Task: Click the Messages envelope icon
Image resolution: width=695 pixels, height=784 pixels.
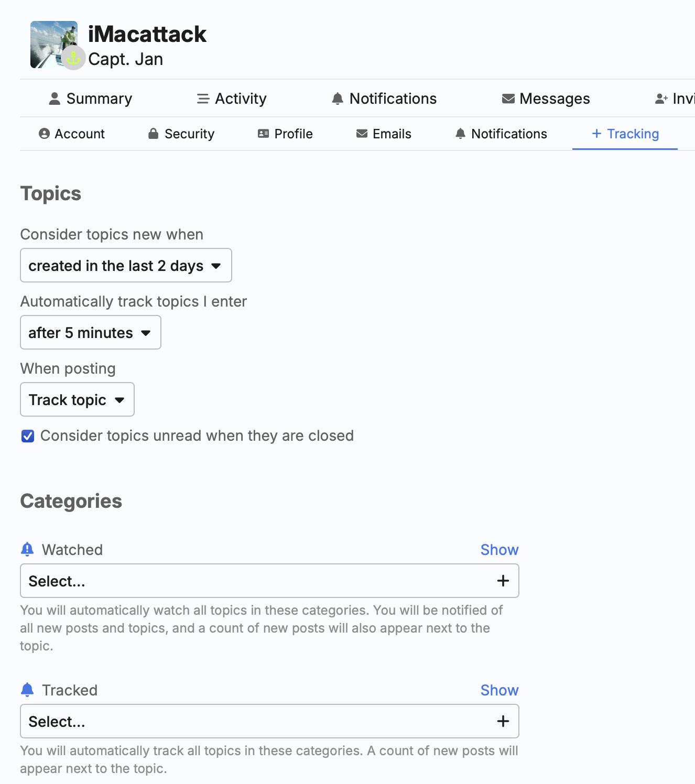Action: pyautogui.click(x=508, y=99)
